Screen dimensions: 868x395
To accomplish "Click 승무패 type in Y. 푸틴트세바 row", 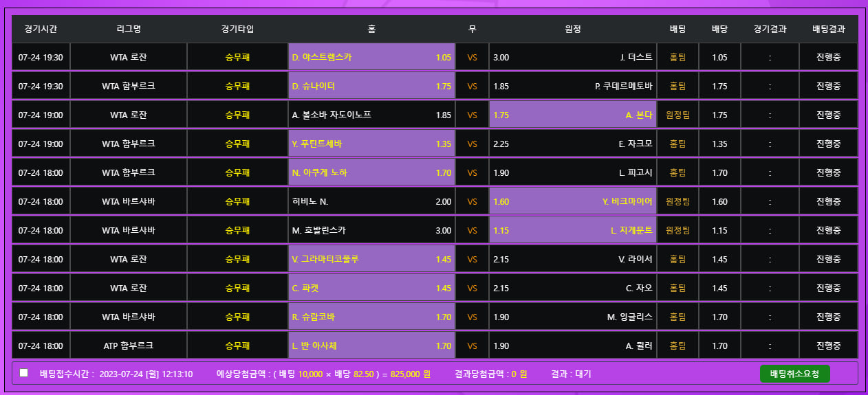I will click(237, 144).
